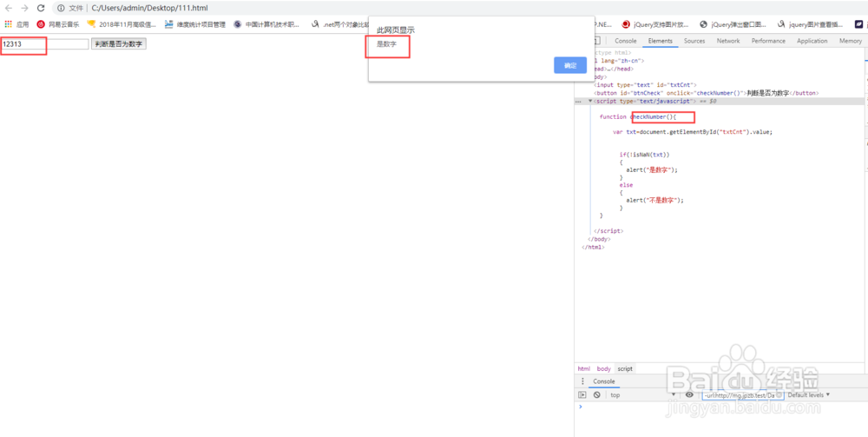Switch to DevTools Elements tab

click(661, 41)
